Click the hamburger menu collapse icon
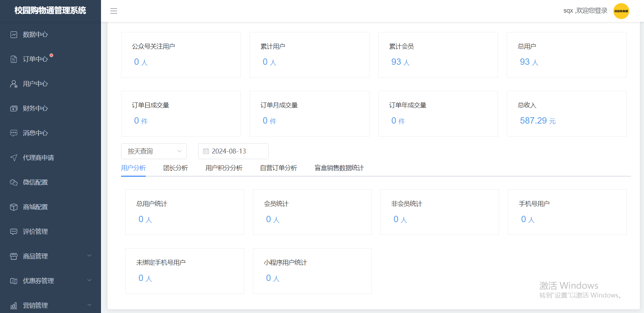Viewport: 644px width, 313px height. (x=114, y=11)
